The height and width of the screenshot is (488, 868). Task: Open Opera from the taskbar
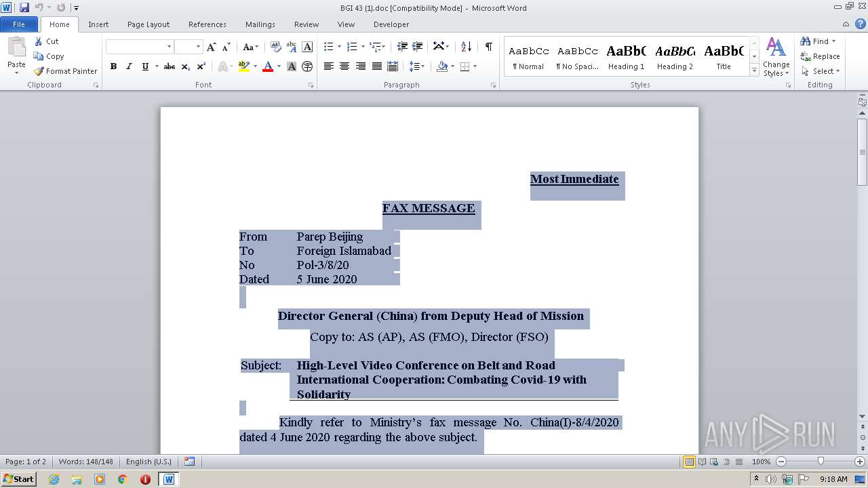[x=145, y=479]
